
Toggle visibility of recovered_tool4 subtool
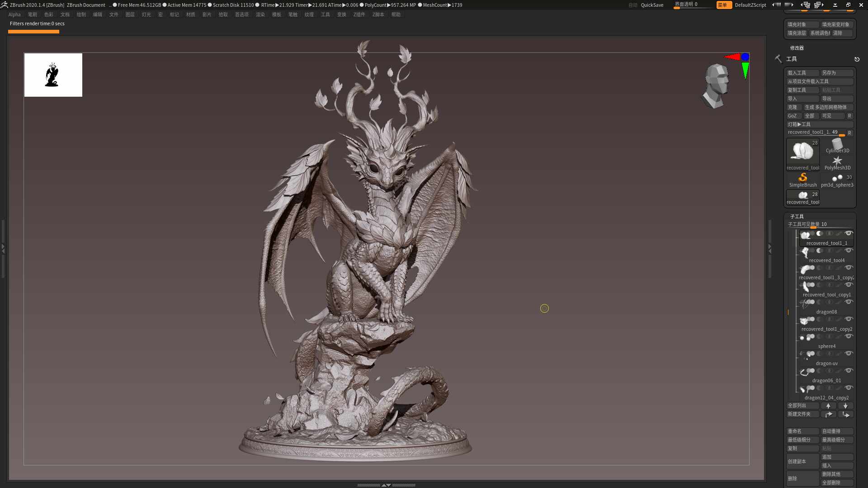[x=849, y=250]
